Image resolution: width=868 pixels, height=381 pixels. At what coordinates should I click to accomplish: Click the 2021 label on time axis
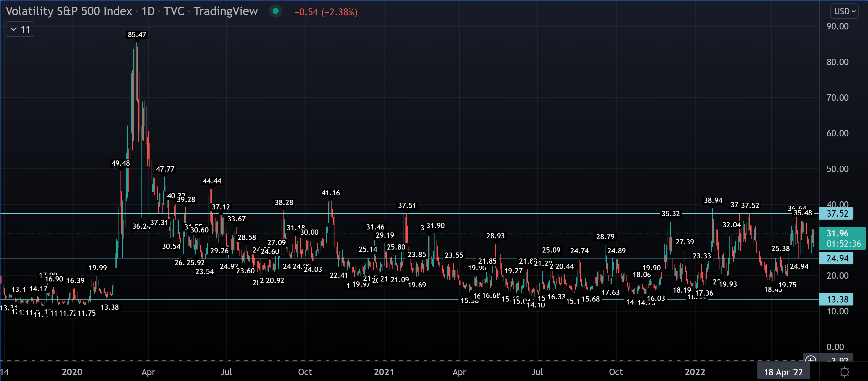click(384, 372)
